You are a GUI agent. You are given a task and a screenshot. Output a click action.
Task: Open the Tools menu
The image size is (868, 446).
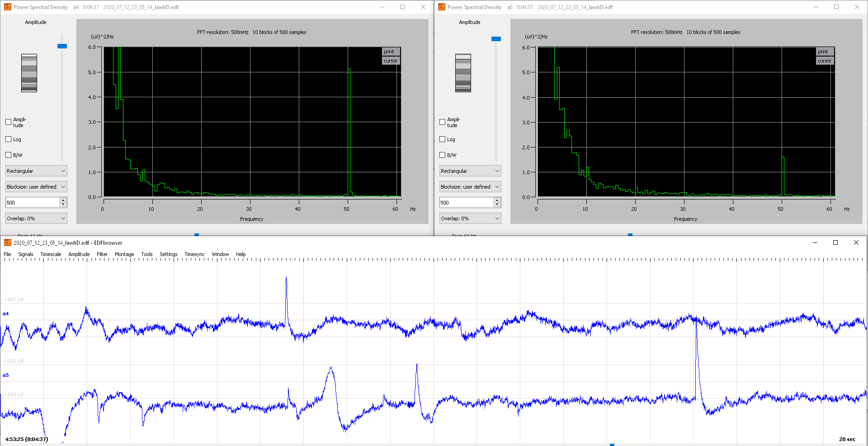147,254
